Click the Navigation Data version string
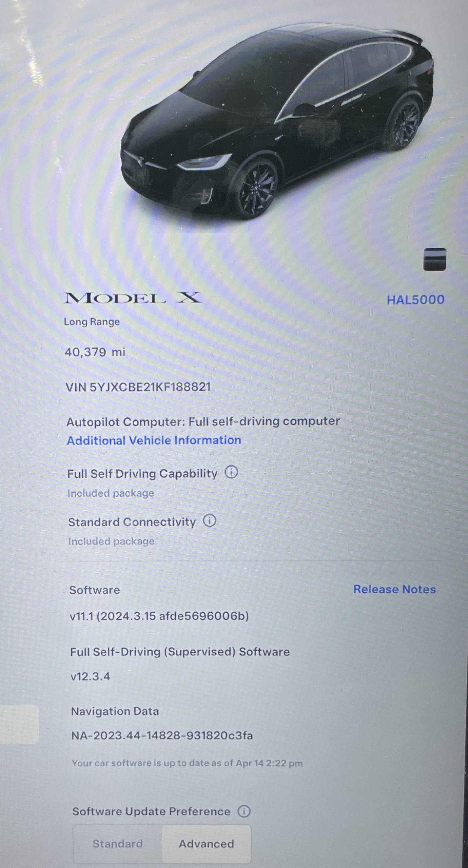 (x=162, y=735)
